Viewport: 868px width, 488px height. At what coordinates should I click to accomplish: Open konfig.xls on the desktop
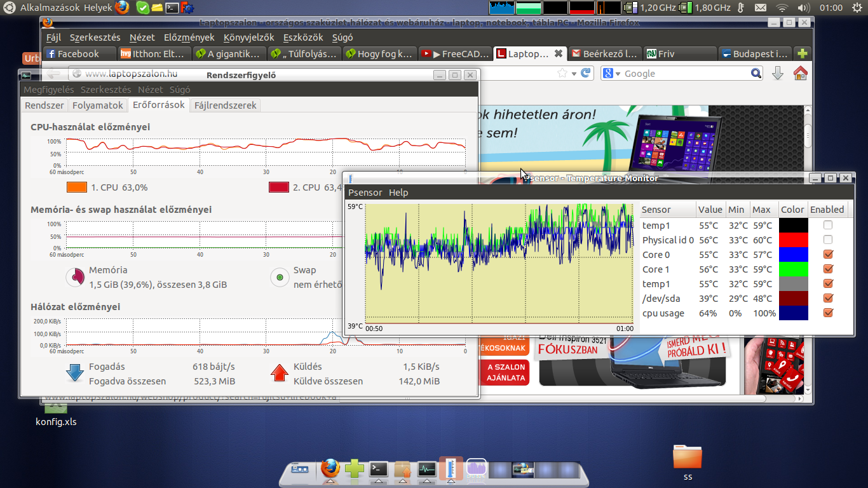56,414
